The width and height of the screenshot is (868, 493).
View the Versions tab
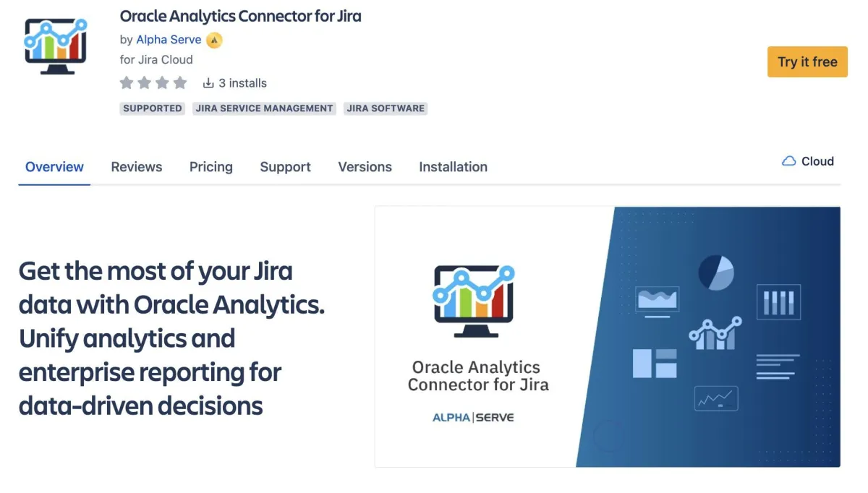point(365,167)
